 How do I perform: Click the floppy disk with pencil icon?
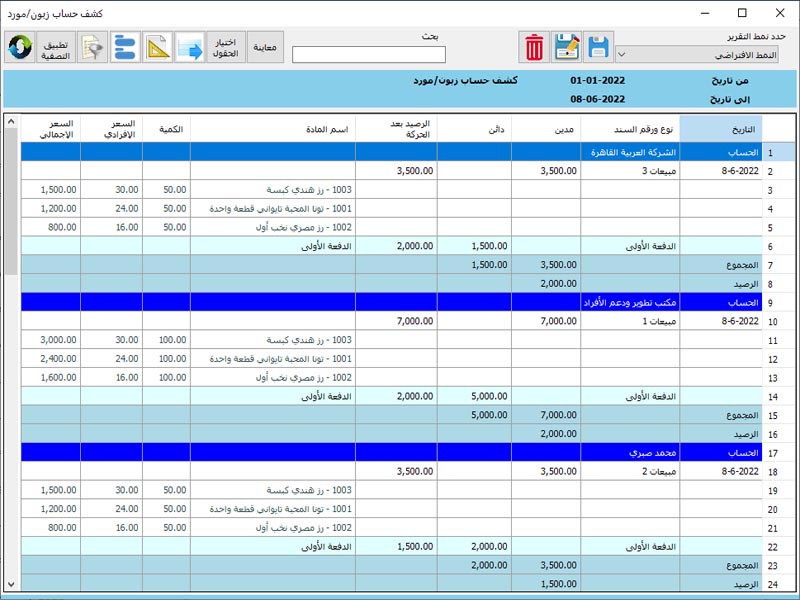pos(567,47)
